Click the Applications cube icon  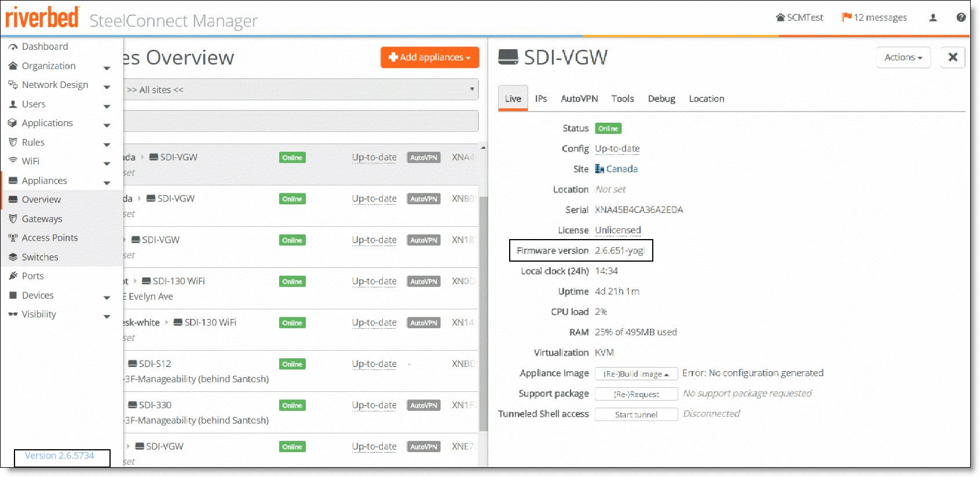13,123
